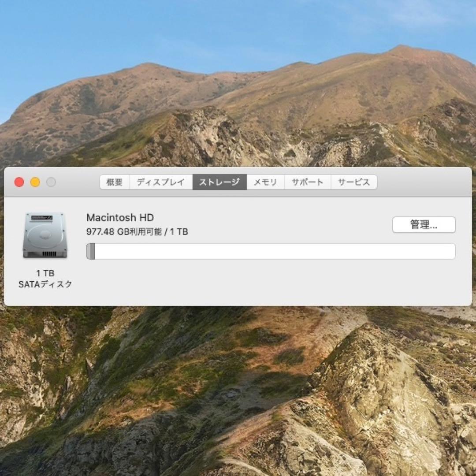476x476 pixels.
Task: Click the SATAディスク label
Action: (x=45, y=285)
